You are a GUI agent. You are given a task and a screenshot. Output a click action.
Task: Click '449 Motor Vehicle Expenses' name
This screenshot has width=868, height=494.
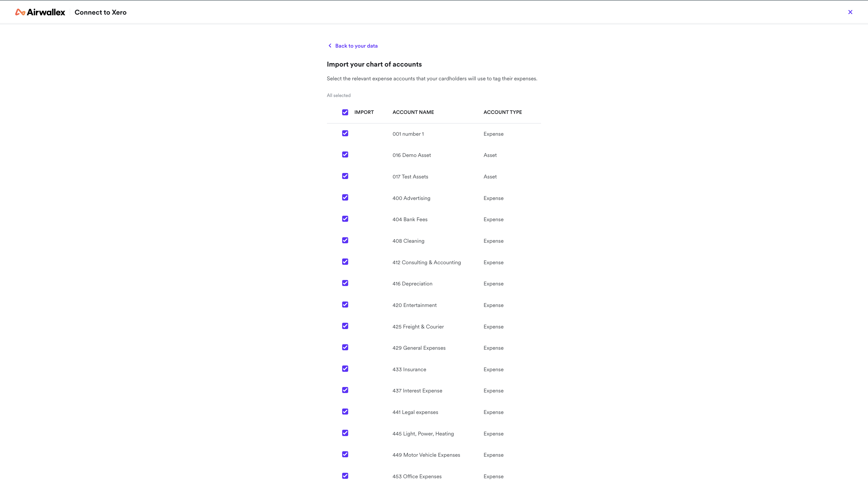(426, 455)
